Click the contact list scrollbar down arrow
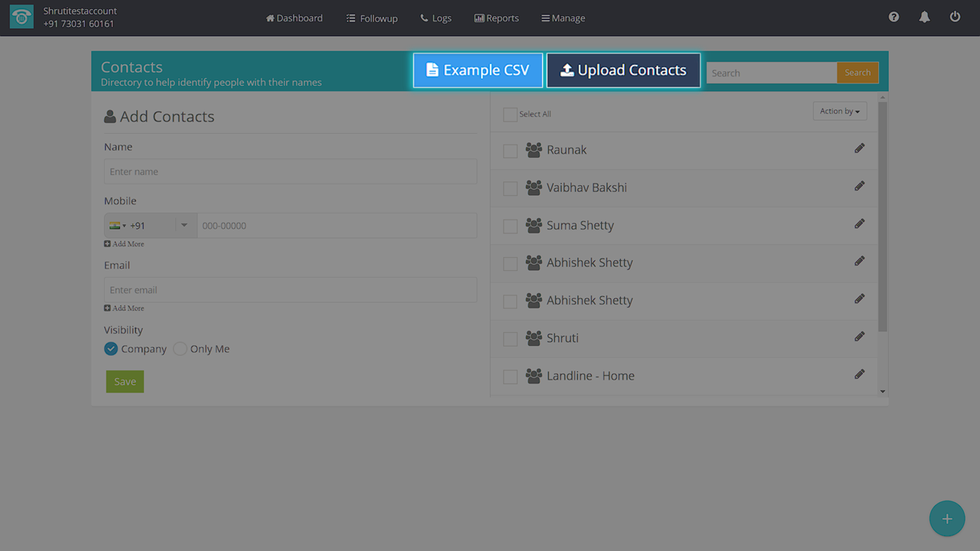The image size is (980, 551). 883,392
